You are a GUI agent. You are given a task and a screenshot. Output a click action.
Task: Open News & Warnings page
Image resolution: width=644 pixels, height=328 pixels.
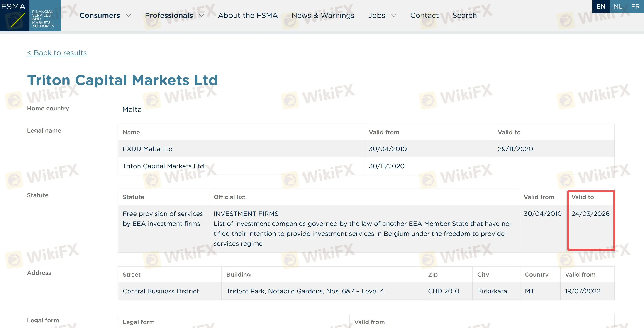coord(323,15)
